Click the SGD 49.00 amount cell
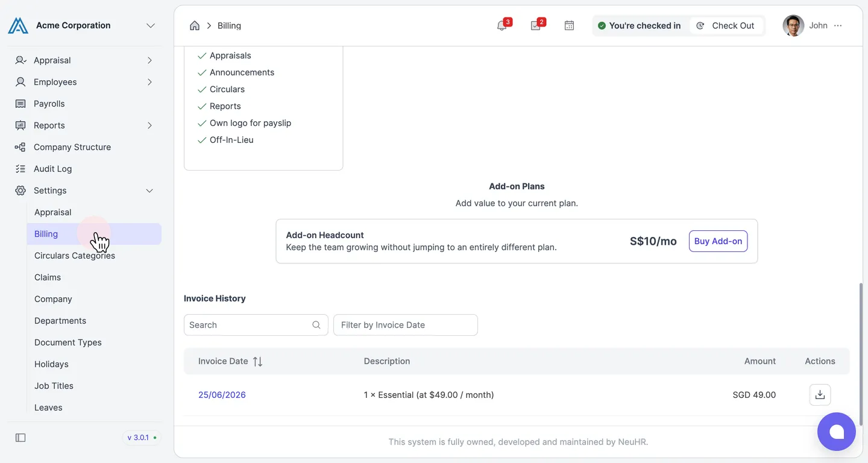This screenshot has height=463, width=868. 754,395
